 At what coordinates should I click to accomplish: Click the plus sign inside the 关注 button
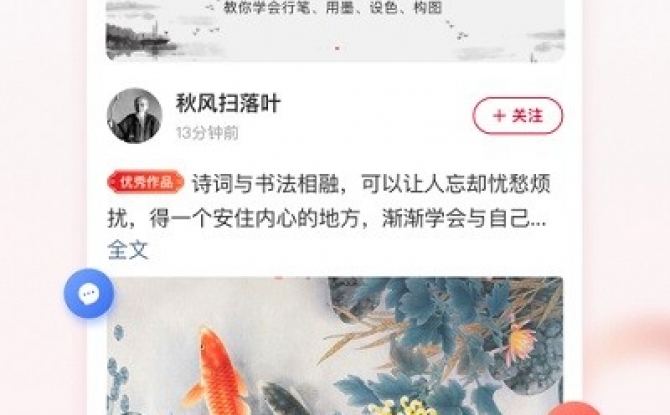pyautogui.click(x=499, y=115)
